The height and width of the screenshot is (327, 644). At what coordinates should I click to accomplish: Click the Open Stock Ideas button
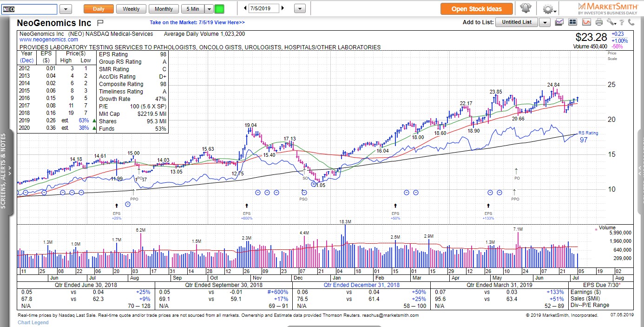click(477, 9)
